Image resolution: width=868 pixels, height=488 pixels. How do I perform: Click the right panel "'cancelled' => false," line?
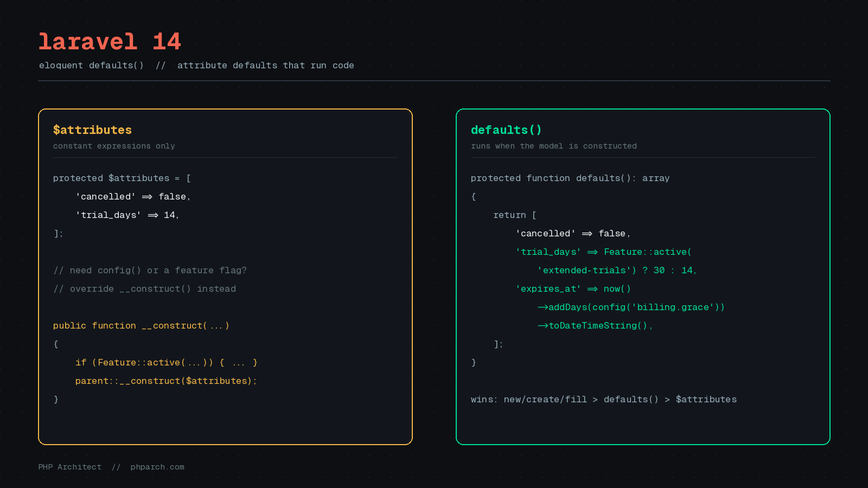573,234
